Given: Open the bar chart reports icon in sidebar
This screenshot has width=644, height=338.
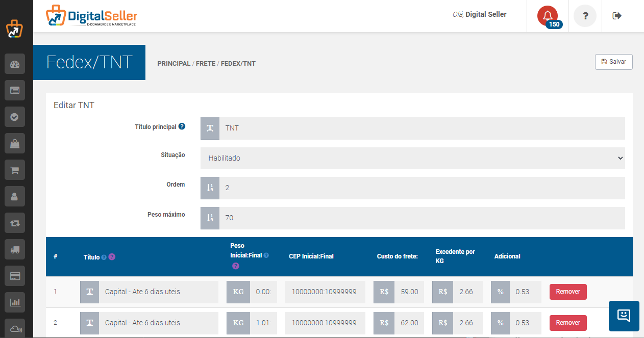Looking at the screenshot, I should point(14,302).
